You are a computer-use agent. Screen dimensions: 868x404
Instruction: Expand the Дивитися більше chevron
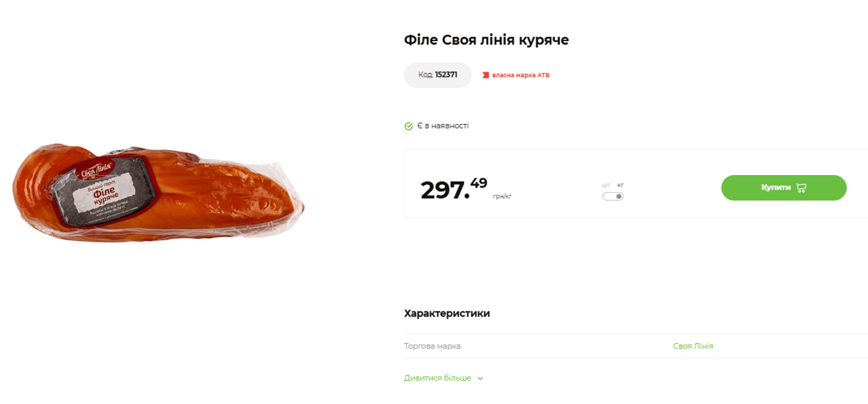click(479, 377)
